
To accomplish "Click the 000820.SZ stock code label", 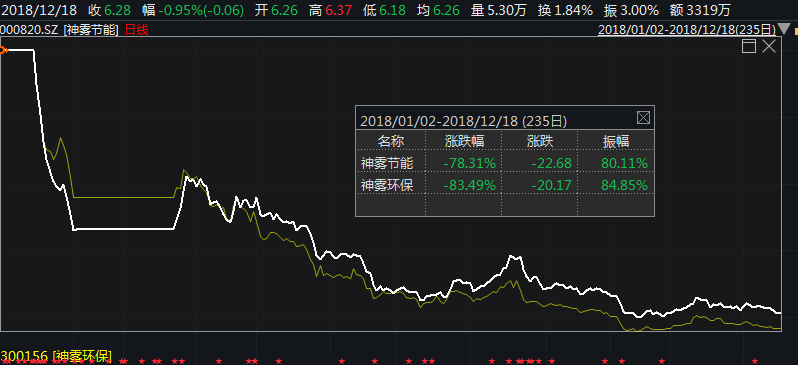I will click(30, 31).
